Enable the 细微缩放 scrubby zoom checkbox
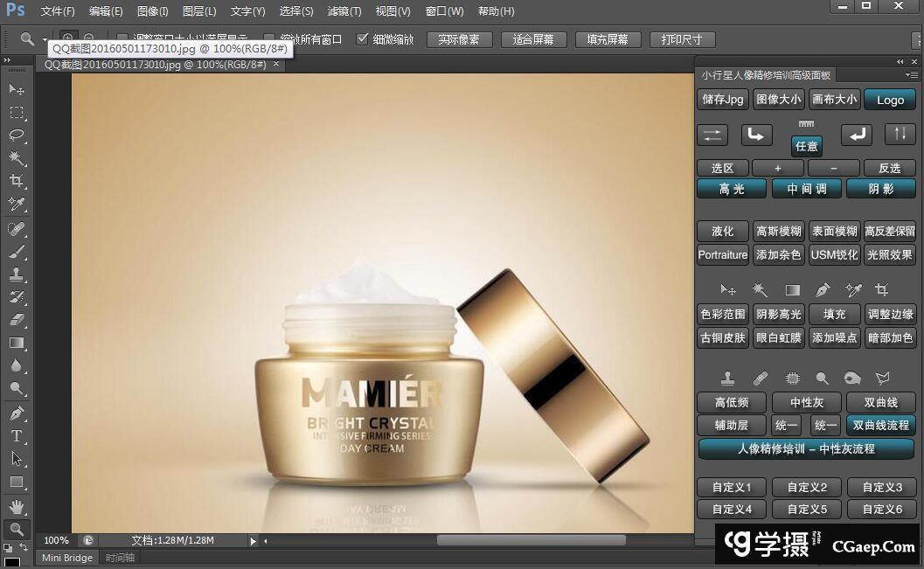 click(x=363, y=39)
